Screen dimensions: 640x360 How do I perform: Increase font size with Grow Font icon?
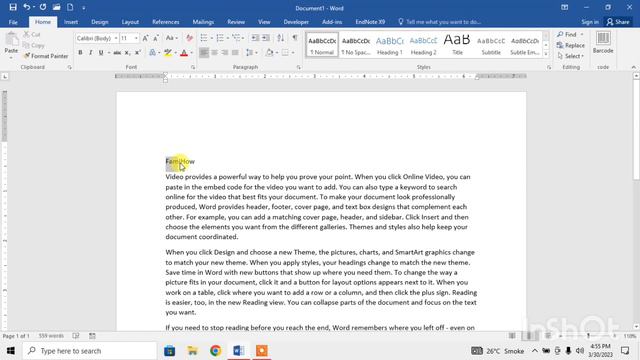(145, 38)
